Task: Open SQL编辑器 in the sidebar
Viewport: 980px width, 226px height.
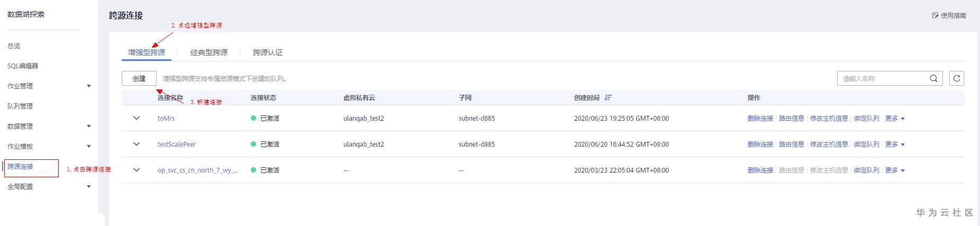Action: coord(23,66)
